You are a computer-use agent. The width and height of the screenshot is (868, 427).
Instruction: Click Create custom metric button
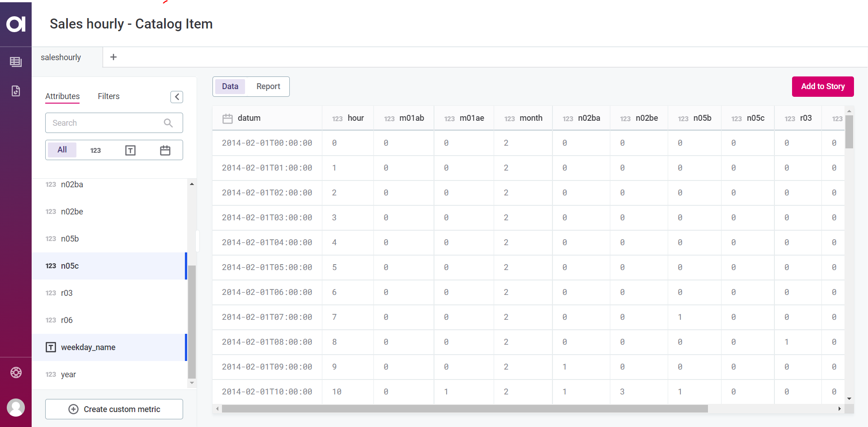point(114,409)
